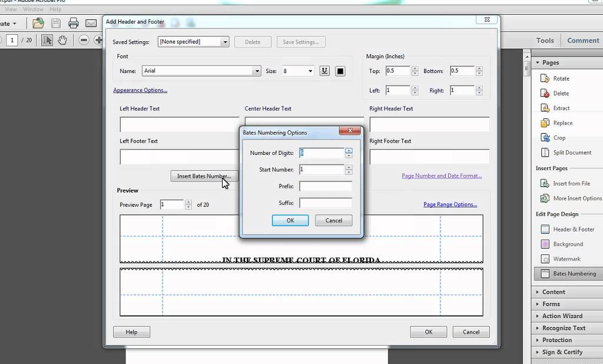Image resolution: width=603 pixels, height=364 pixels.
Task: Click the More Insert Options icon
Action: coord(545,198)
